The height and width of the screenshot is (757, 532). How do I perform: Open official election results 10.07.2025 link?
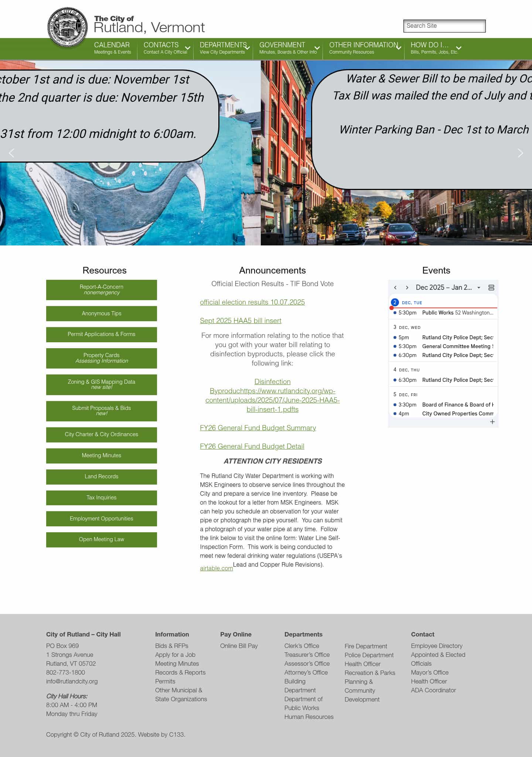252,302
